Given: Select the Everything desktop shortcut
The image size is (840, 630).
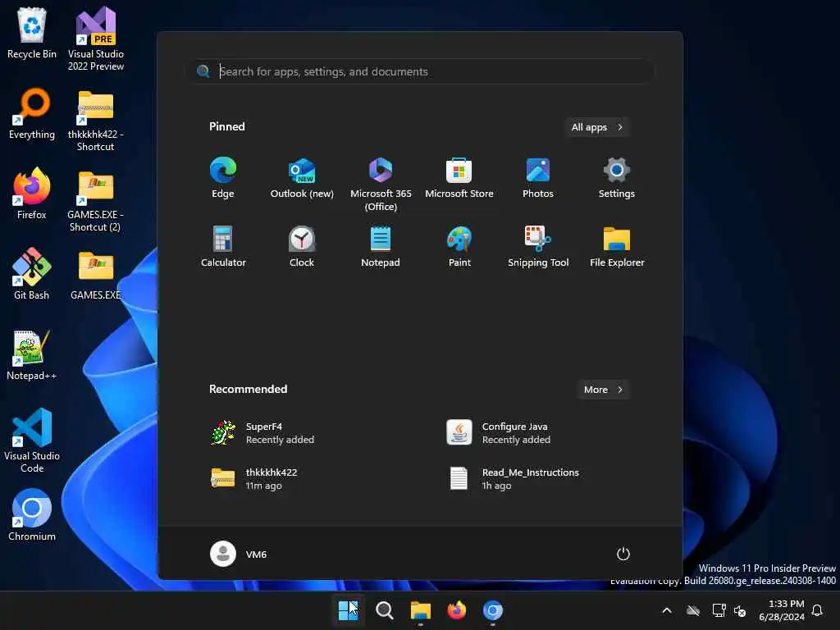Looking at the screenshot, I should click(x=32, y=113).
